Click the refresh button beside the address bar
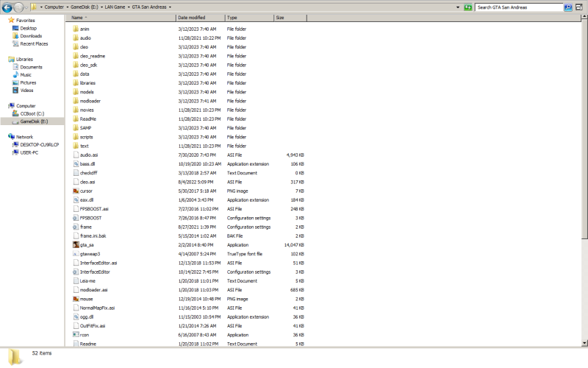The image size is (588, 368). coord(467,7)
